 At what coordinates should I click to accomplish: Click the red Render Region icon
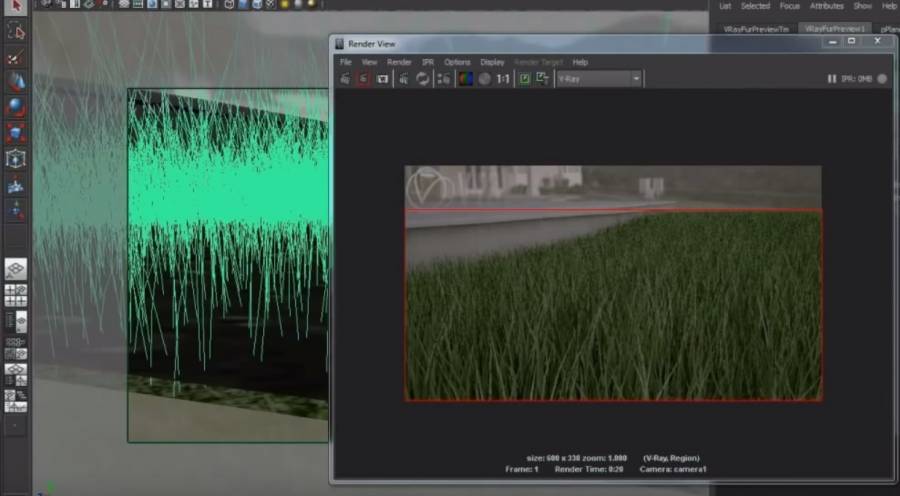point(364,79)
